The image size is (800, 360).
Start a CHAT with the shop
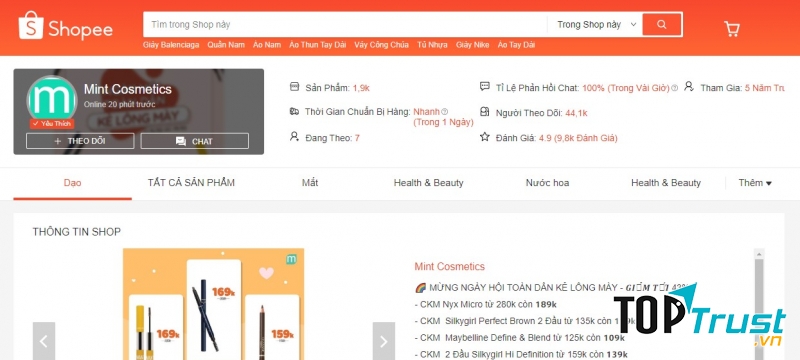[195, 141]
